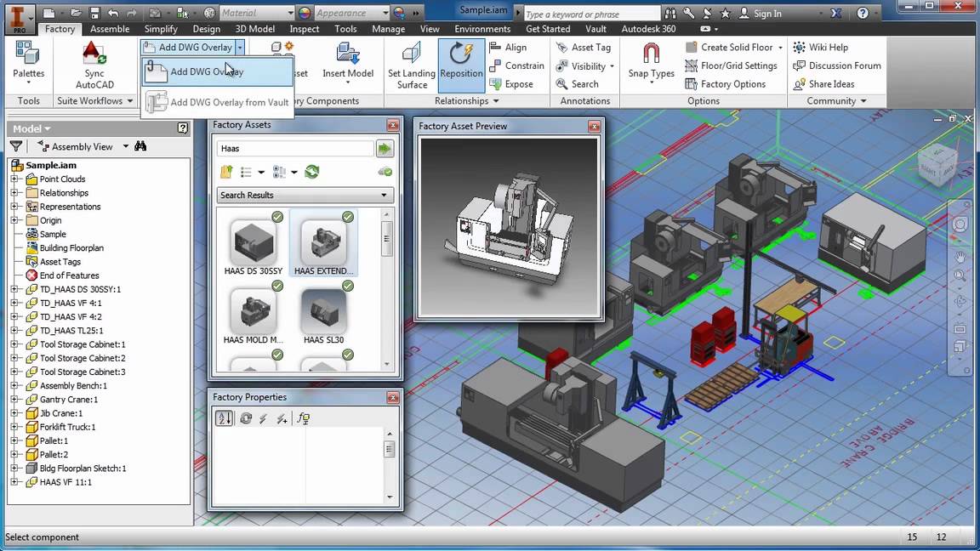Click the Model browser help icon
Image resolution: width=980 pixels, height=551 pixels.
pyautogui.click(x=183, y=128)
